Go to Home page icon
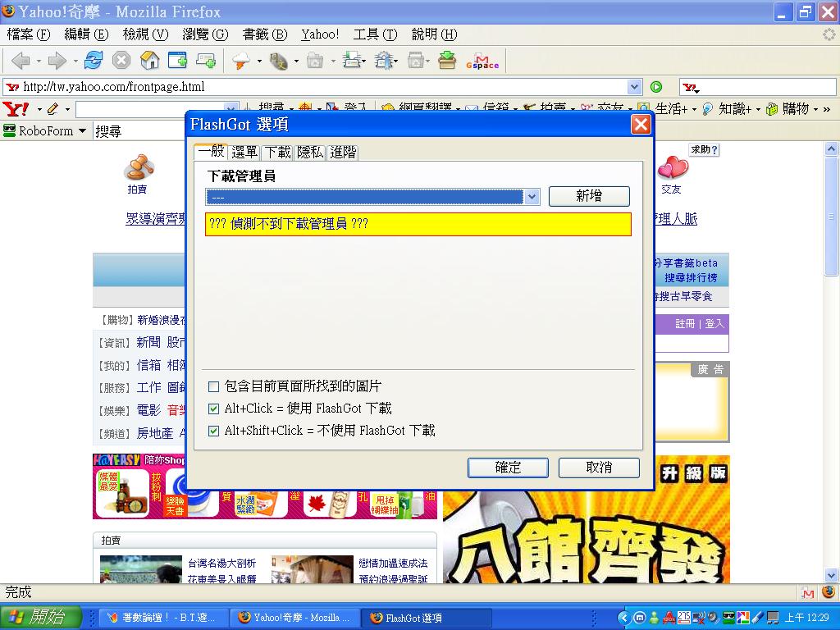The image size is (840, 630). [149, 60]
